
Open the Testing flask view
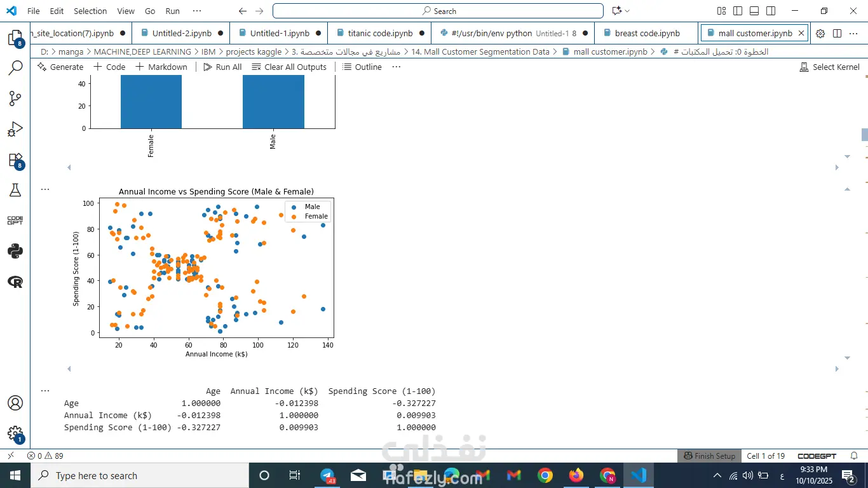point(15,190)
